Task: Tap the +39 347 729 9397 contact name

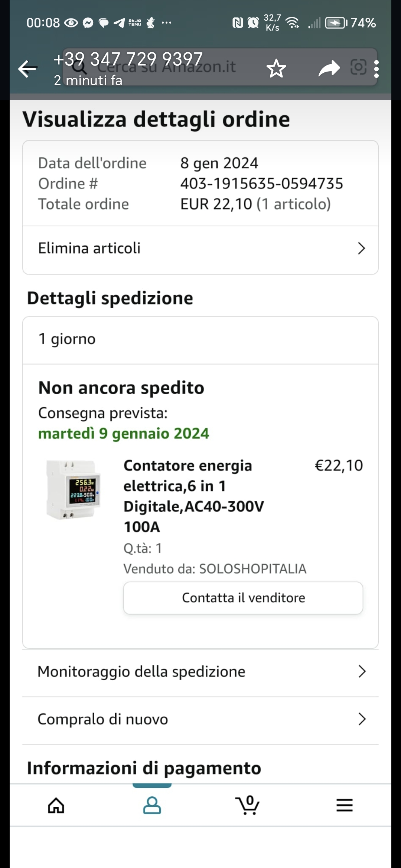Action: click(x=128, y=59)
